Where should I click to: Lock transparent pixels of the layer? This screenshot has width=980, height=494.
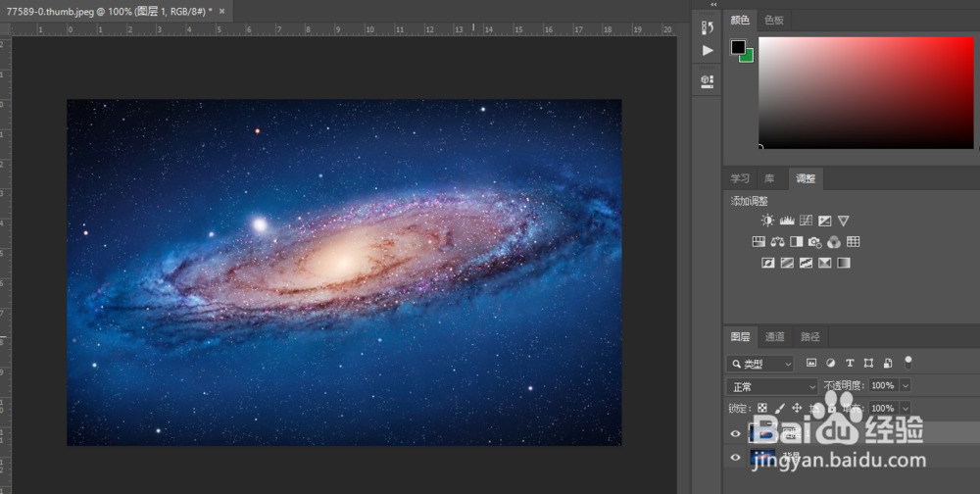(x=761, y=409)
